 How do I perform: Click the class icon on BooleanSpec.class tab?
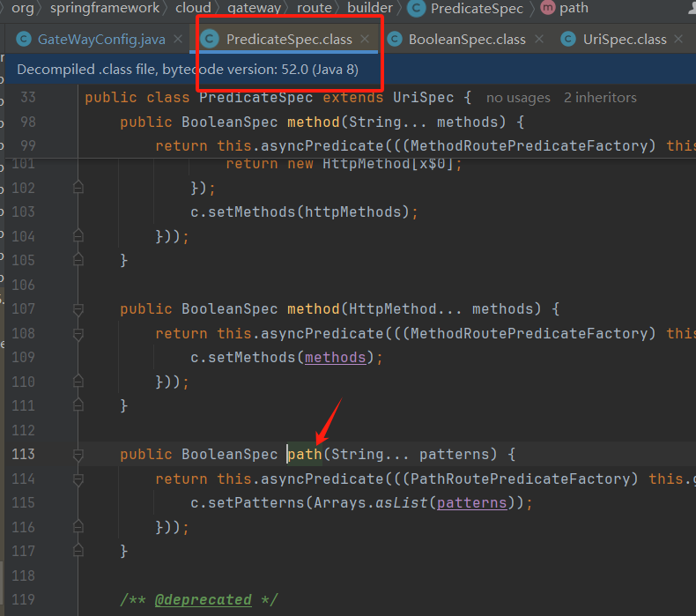[x=395, y=40]
